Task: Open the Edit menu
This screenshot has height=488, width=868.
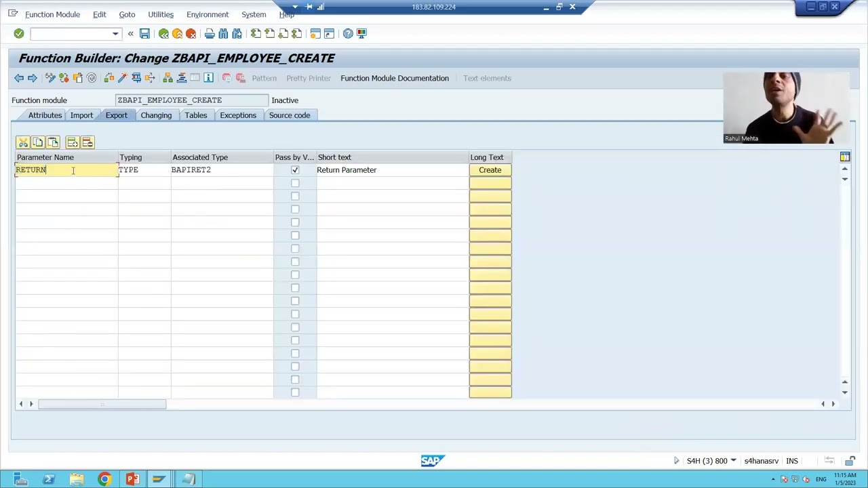Action: pos(99,14)
